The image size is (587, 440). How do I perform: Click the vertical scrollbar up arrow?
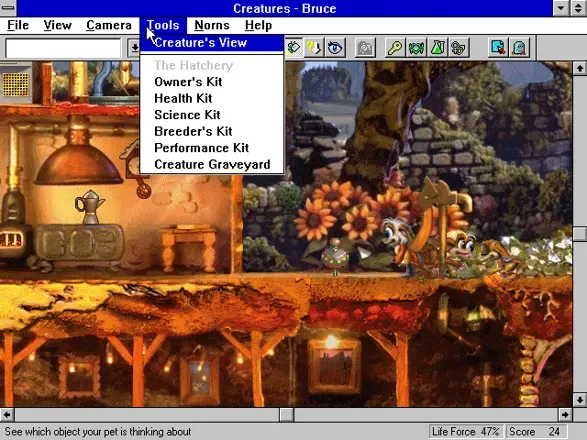580,68
